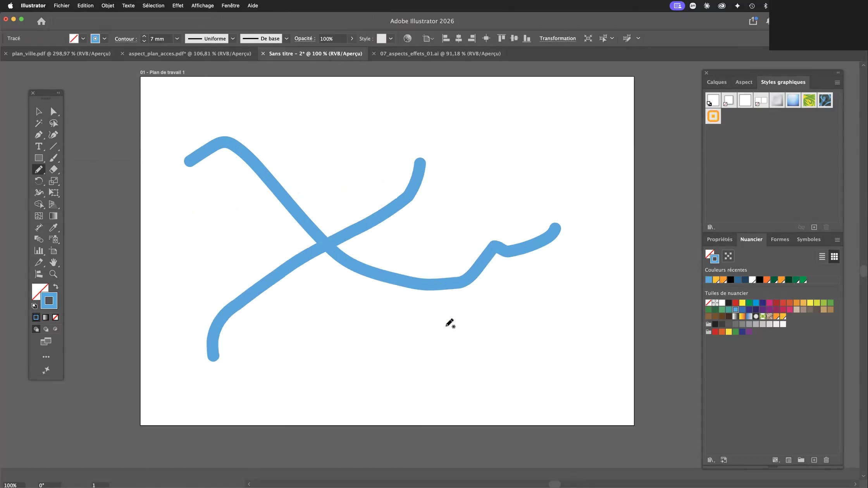
Task: Select the Column Graph tool
Action: coord(39,251)
